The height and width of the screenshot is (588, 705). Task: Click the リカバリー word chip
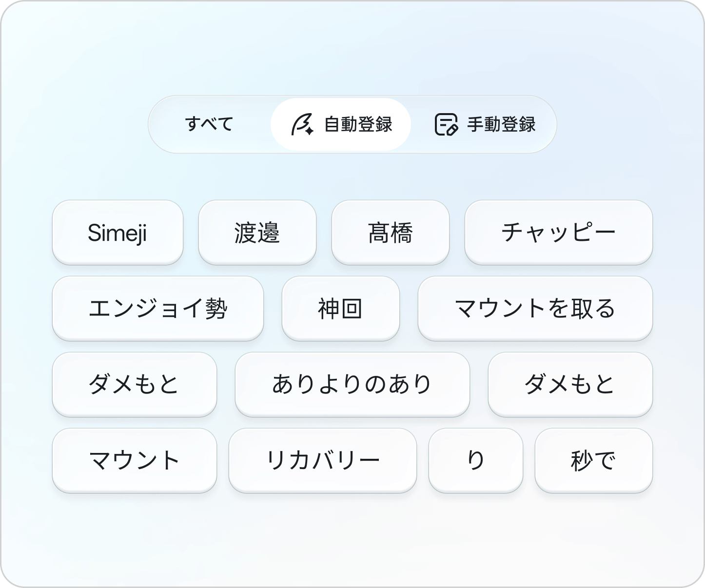coord(323,461)
